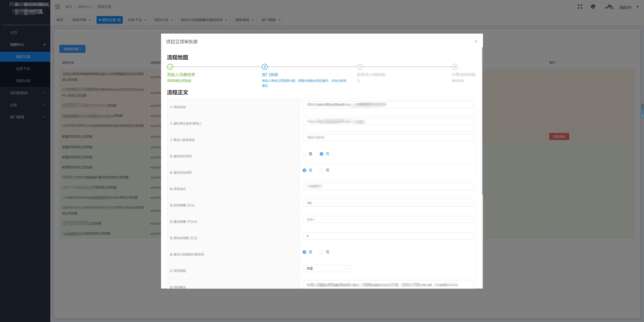Close the 项目计划 tab
644x322 pixels.
pos(172,20)
